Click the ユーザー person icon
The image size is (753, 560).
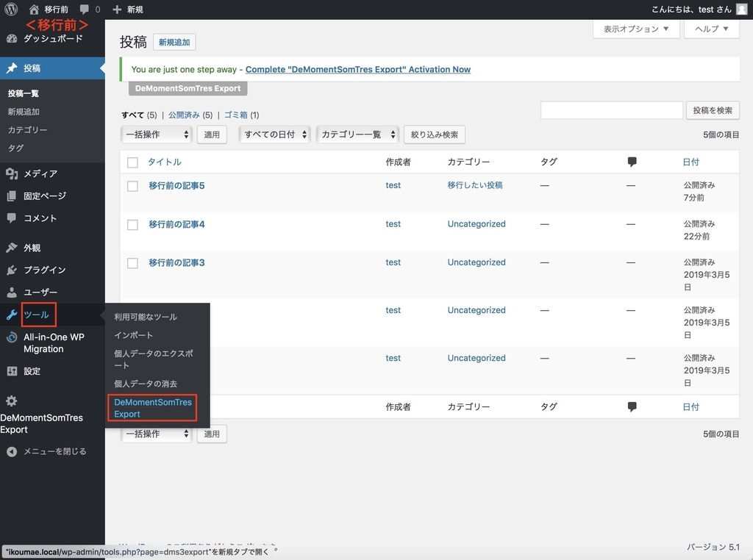pyautogui.click(x=12, y=292)
